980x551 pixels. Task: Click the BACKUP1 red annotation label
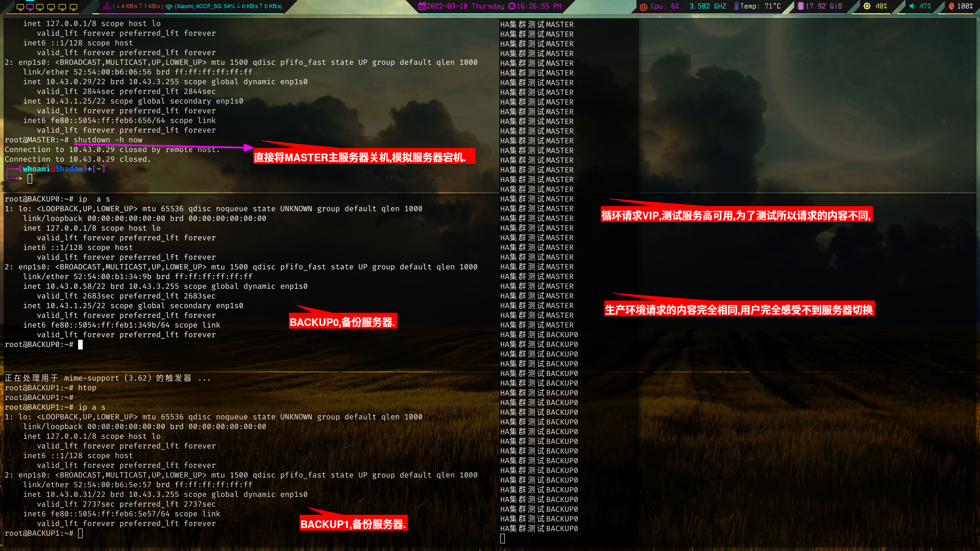[x=353, y=524]
